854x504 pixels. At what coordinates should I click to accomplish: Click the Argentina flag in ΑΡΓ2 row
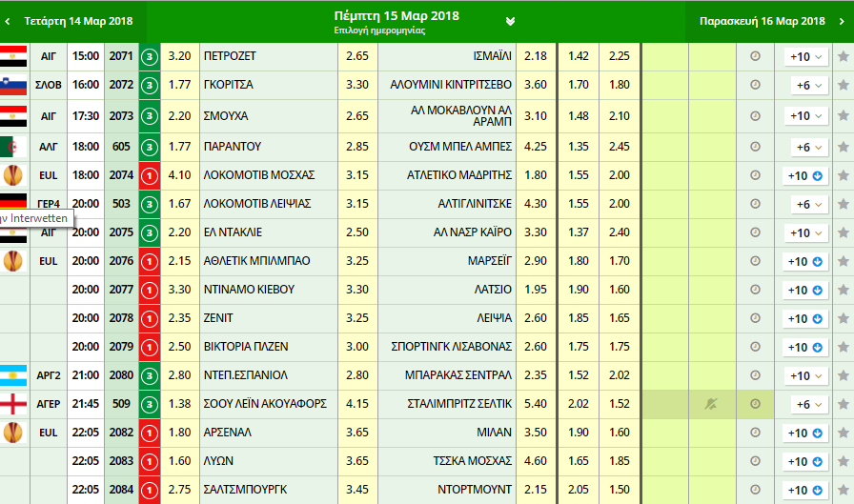click(13, 375)
